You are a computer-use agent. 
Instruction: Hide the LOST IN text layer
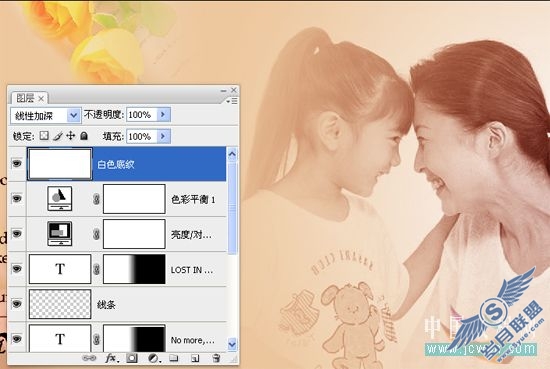[16, 269]
